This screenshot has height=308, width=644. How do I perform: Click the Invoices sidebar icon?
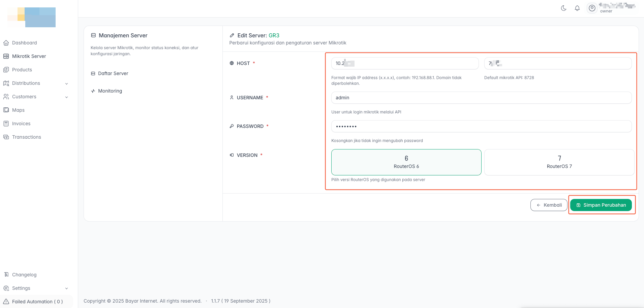click(x=6, y=124)
